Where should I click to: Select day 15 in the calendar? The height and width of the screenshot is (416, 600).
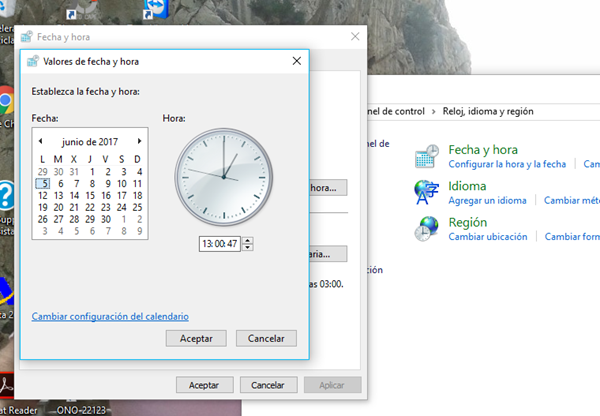pyautogui.click(x=90, y=196)
